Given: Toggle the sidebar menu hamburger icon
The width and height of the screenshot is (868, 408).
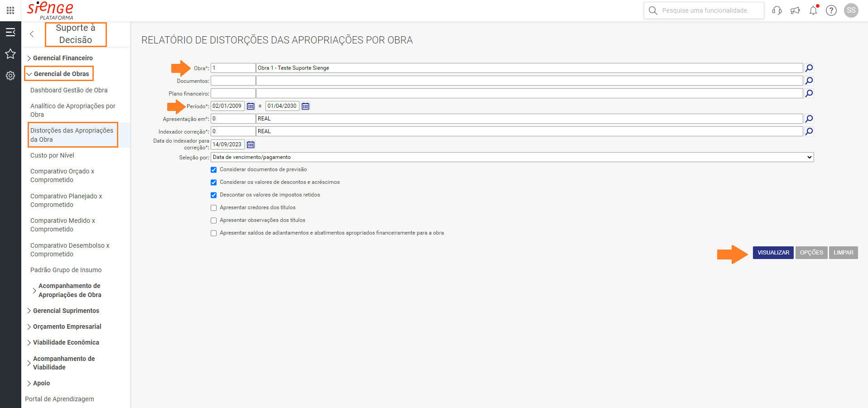Looking at the screenshot, I should 10,32.
